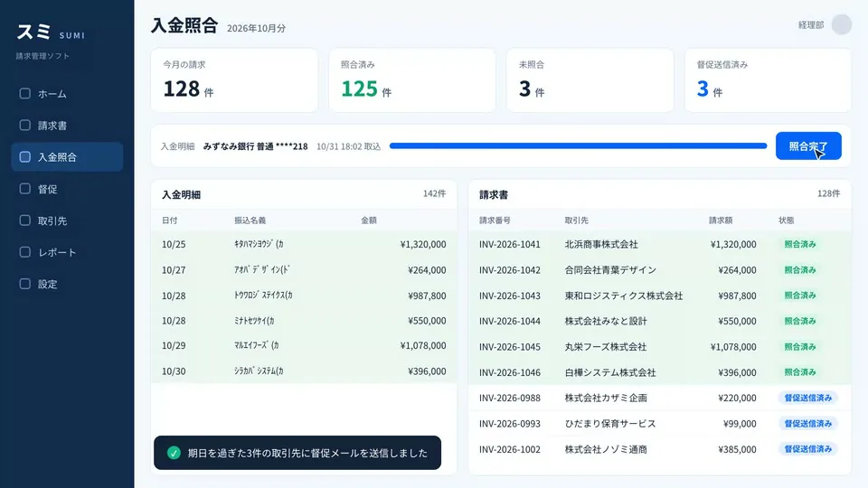Open the 取引先 menu entry

pos(67,221)
